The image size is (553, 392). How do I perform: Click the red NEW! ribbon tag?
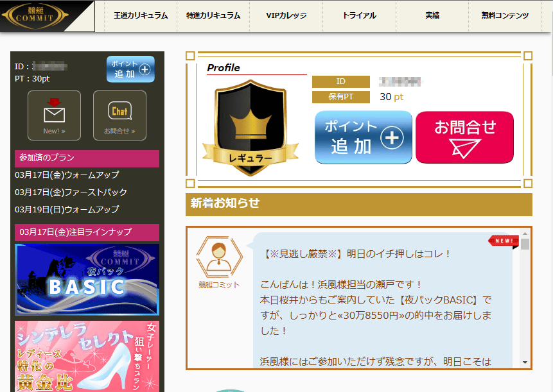click(504, 241)
